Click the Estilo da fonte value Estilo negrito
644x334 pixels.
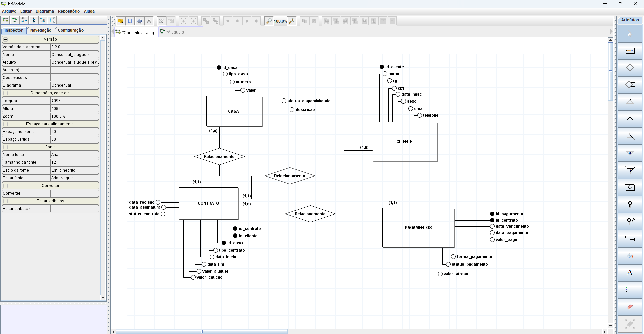(x=75, y=170)
